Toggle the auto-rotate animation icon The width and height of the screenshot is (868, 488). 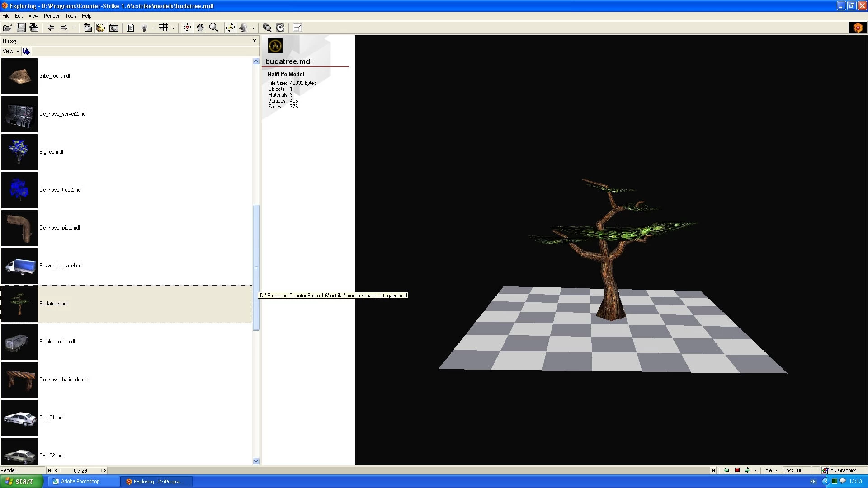point(231,28)
